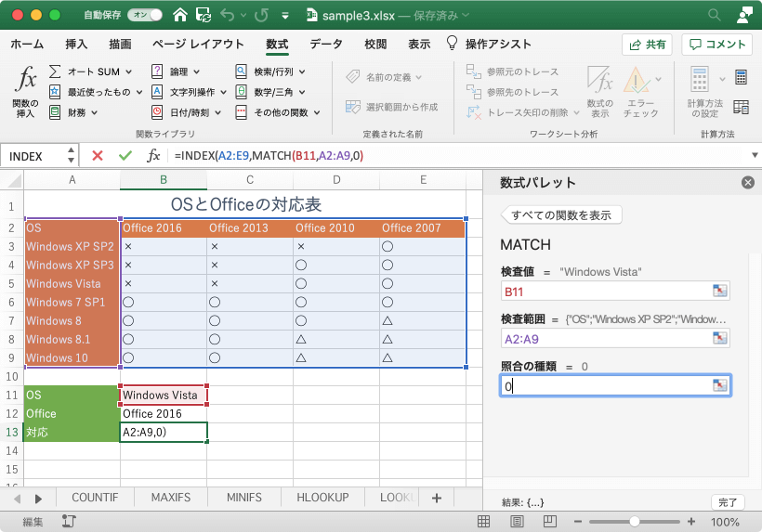Click the 照合の種類 input field
The height and width of the screenshot is (532, 762).
615,386
